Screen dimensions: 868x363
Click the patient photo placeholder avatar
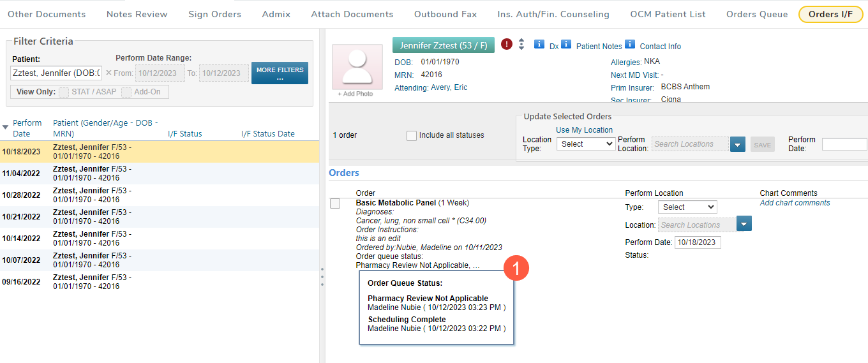click(357, 67)
